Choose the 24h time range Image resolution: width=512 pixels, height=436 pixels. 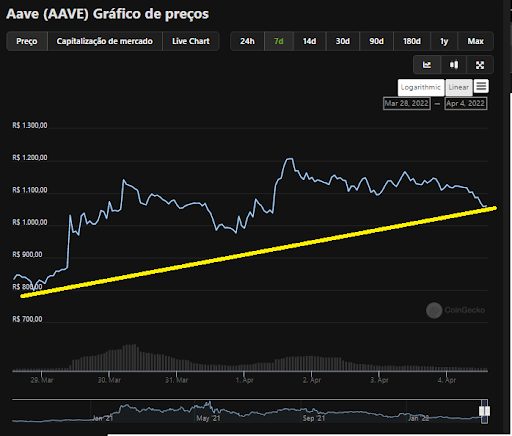[x=247, y=41]
